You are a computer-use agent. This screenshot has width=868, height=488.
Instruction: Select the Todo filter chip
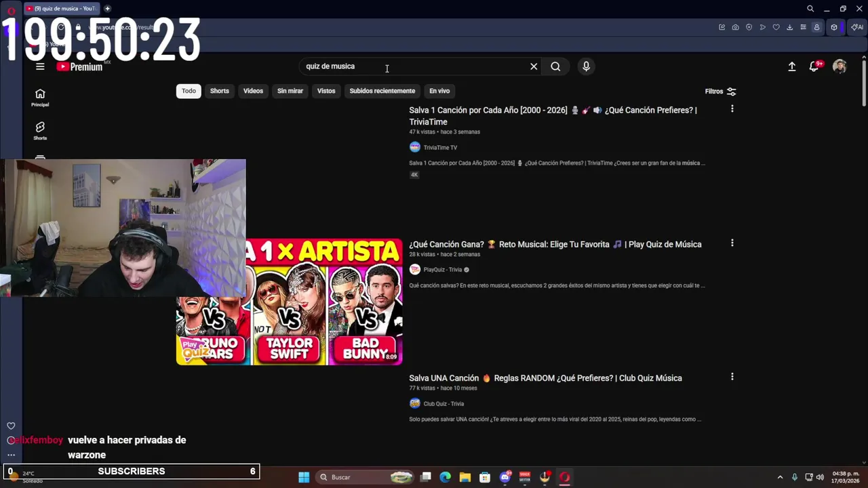point(189,91)
